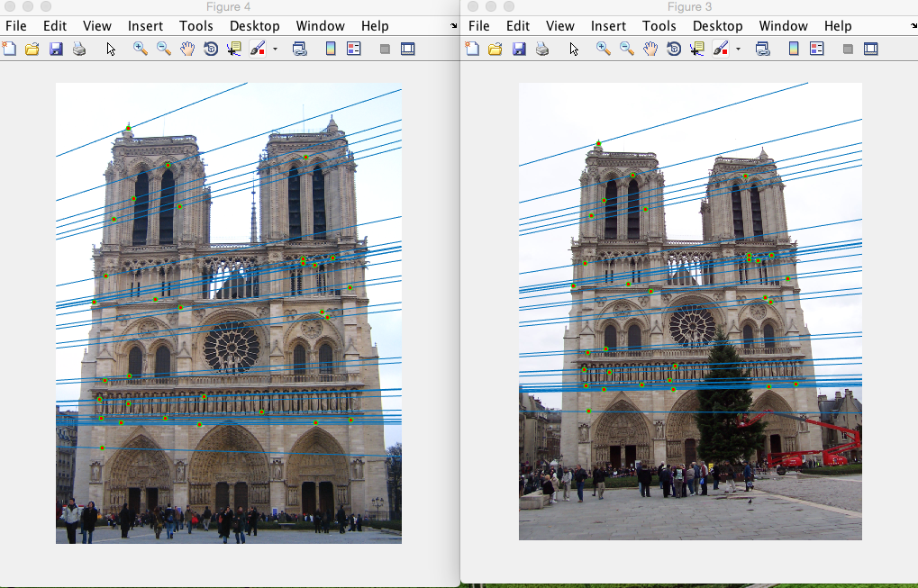The image size is (918, 588).
Task: Open file icon in Figure 3 toolbar
Action: pos(495,49)
